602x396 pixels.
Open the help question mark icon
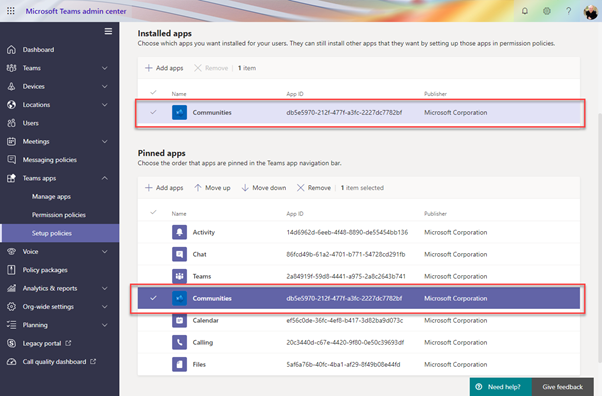tap(569, 11)
